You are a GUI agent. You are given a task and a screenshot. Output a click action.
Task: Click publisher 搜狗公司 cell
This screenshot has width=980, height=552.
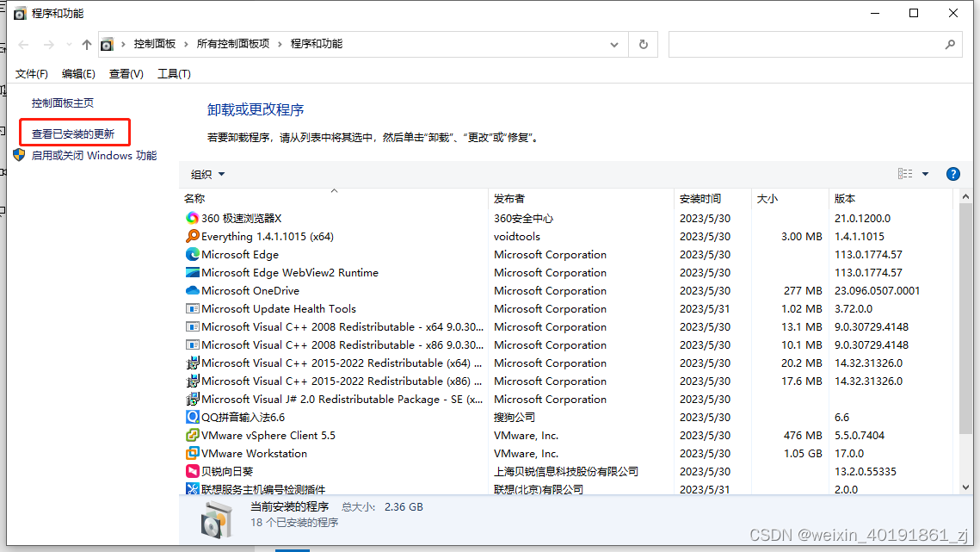tap(515, 417)
